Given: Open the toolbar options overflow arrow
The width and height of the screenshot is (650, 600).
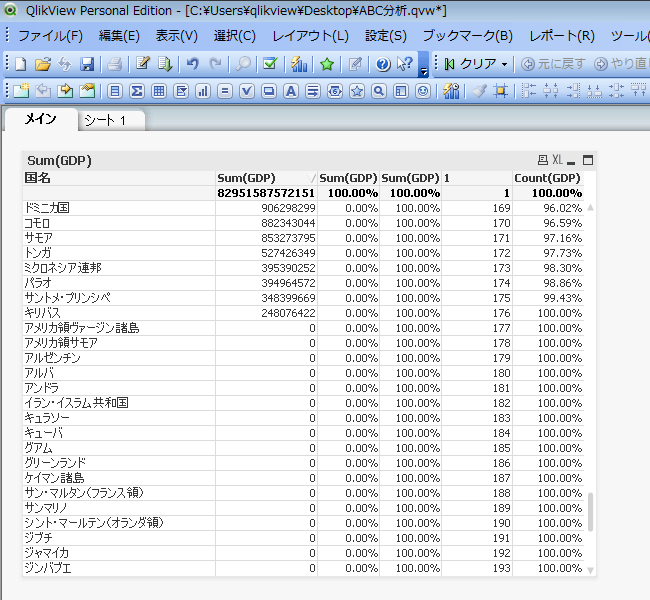Looking at the screenshot, I should coord(424,70).
